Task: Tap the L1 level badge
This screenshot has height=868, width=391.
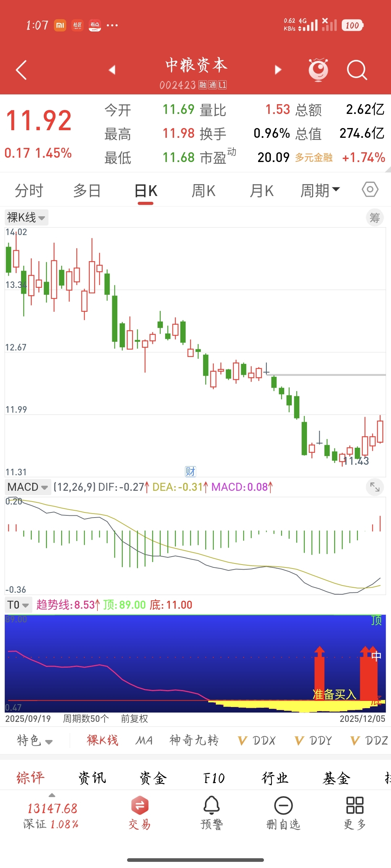Action: pos(222,85)
